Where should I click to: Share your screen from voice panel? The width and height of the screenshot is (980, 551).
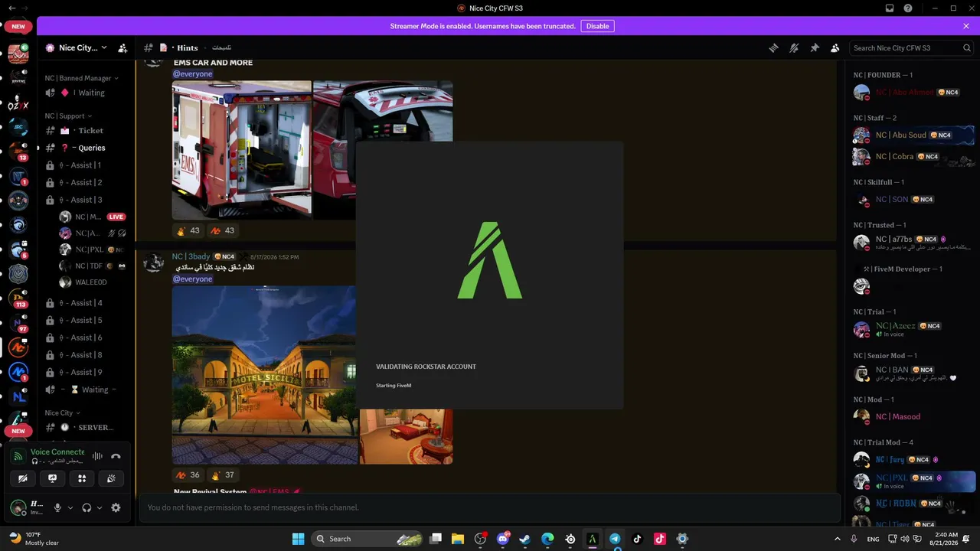[x=53, y=478]
